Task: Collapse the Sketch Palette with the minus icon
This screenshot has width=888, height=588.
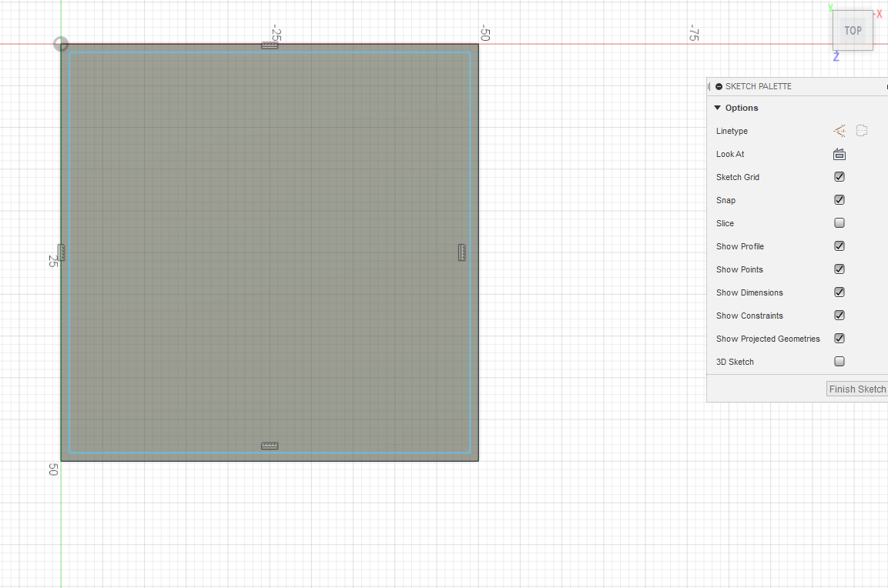Action: [x=719, y=87]
